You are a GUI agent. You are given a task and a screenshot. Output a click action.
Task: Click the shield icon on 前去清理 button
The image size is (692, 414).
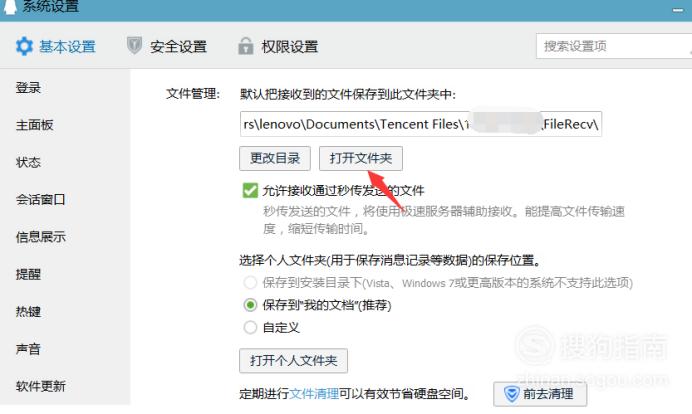click(x=511, y=394)
